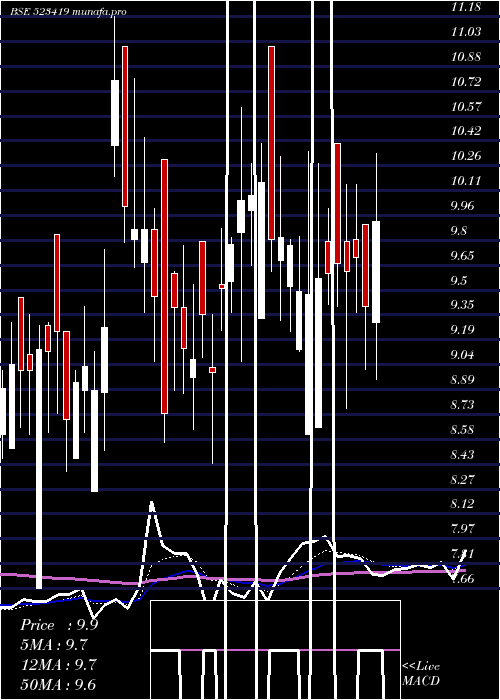
Task: Click the 9.5 price axis label
Action: pos(459,280)
